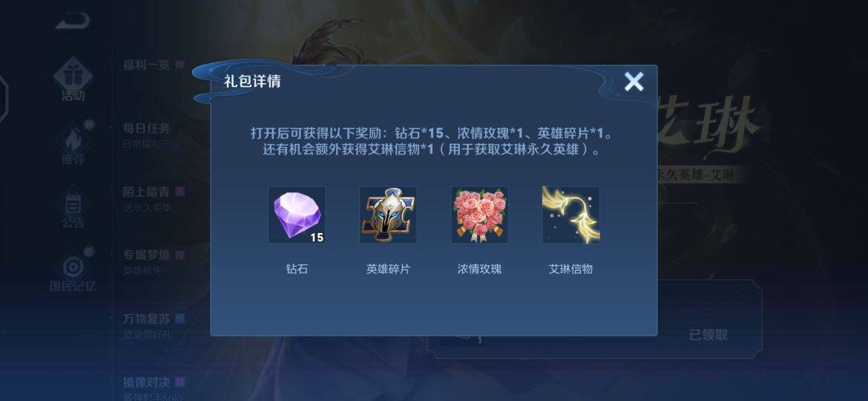The width and height of the screenshot is (868, 401).
Task: Open the 公告 calendar sidebar icon
Action: tap(73, 209)
